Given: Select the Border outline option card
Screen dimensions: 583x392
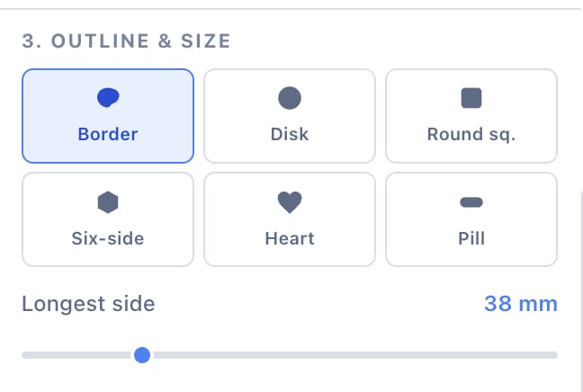Looking at the screenshot, I should point(108,116).
